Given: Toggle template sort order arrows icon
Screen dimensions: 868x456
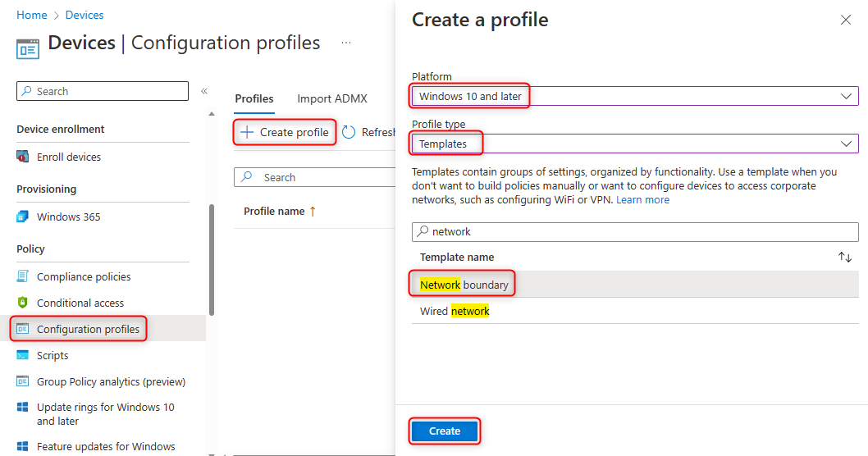Looking at the screenshot, I should [845, 257].
